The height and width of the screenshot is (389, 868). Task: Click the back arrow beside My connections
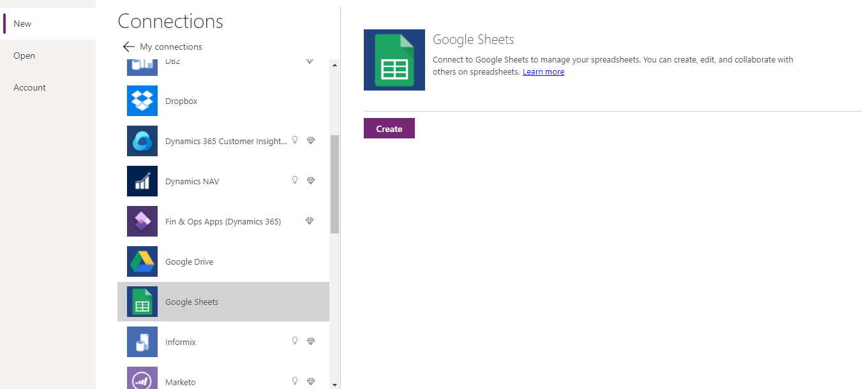point(129,47)
